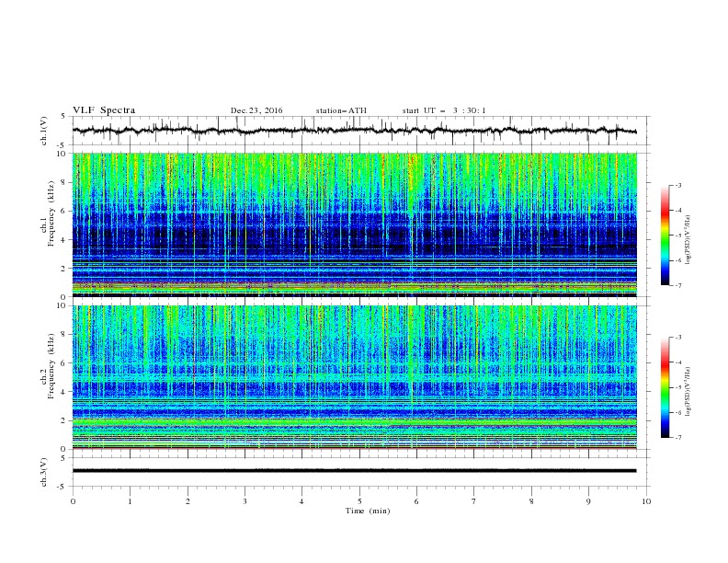Click the ch.2 color bar 'log(PSD)(V²/Hz)' label
Image resolution: width=728 pixels, height=563 pixels.
688,391
